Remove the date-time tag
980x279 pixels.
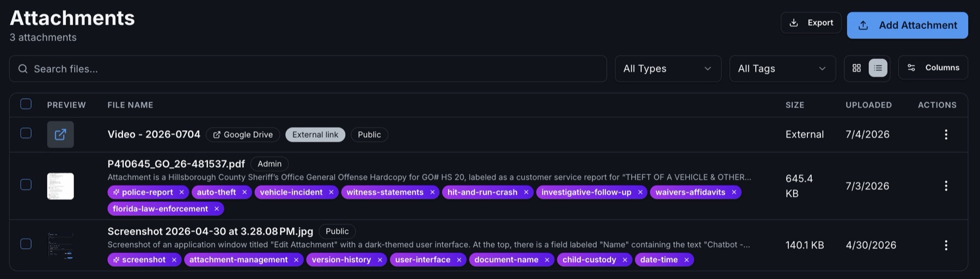(687, 260)
